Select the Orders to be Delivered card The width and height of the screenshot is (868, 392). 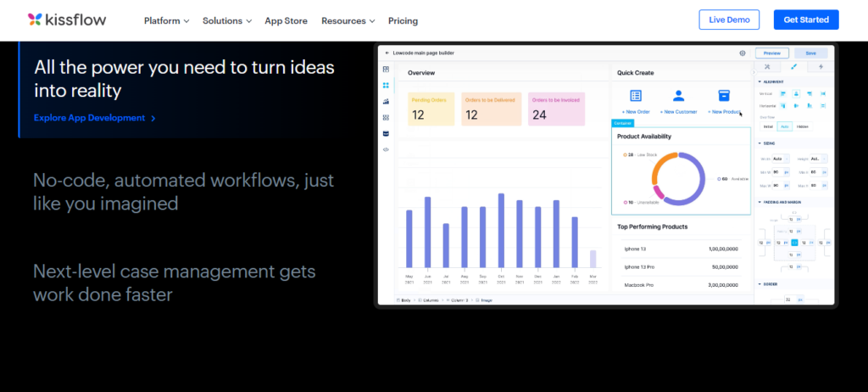pyautogui.click(x=492, y=109)
